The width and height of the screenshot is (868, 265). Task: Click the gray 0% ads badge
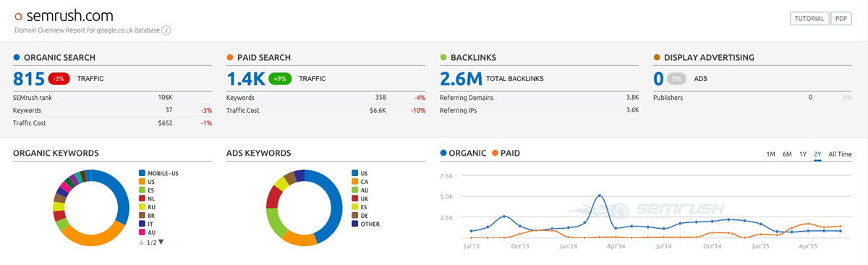click(x=677, y=78)
